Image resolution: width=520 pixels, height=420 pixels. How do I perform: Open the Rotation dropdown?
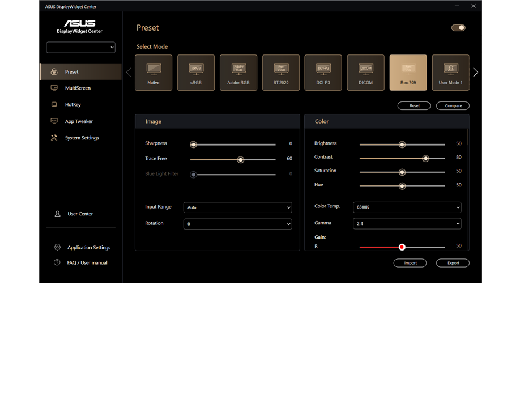237,224
